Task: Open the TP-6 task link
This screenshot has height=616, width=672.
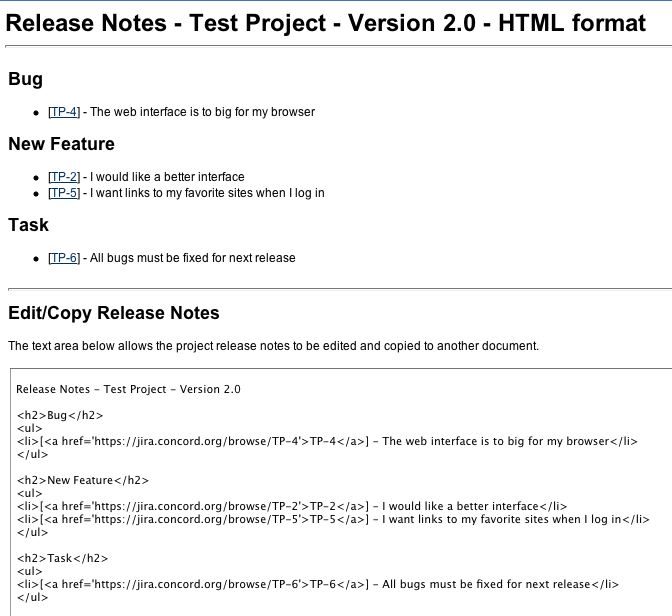Action: (x=64, y=258)
